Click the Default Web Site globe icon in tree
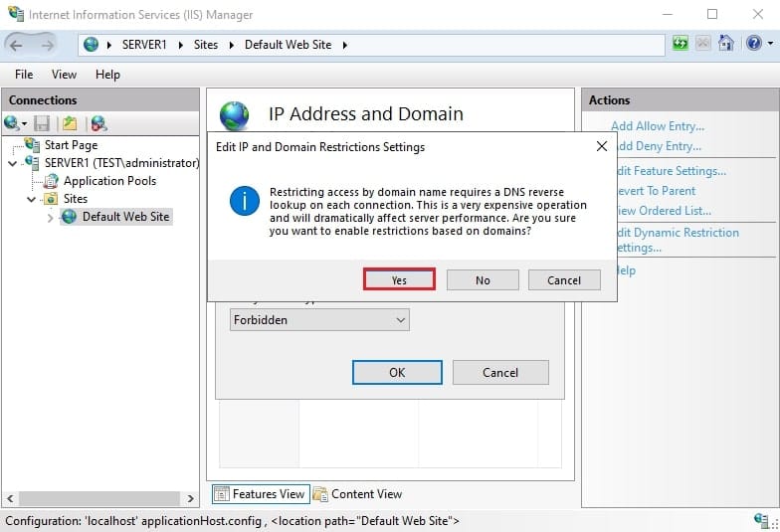This screenshot has width=780, height=532. point(70,217)
